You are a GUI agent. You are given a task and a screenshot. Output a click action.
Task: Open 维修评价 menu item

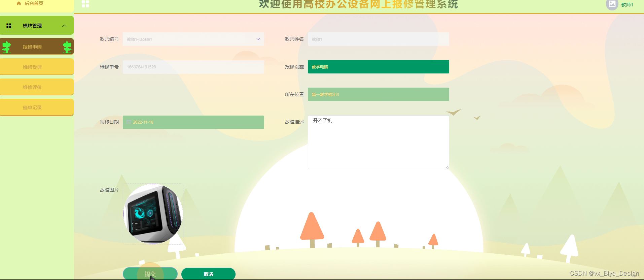click(37, 87)
